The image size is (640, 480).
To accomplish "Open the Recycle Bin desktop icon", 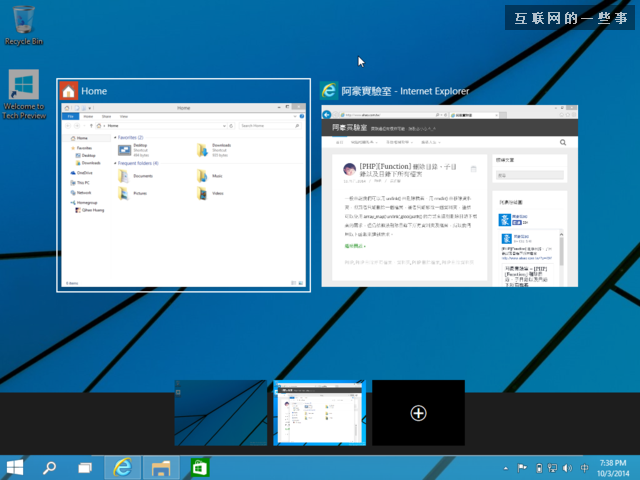I will pyautogui.click(x=24, y=22).
